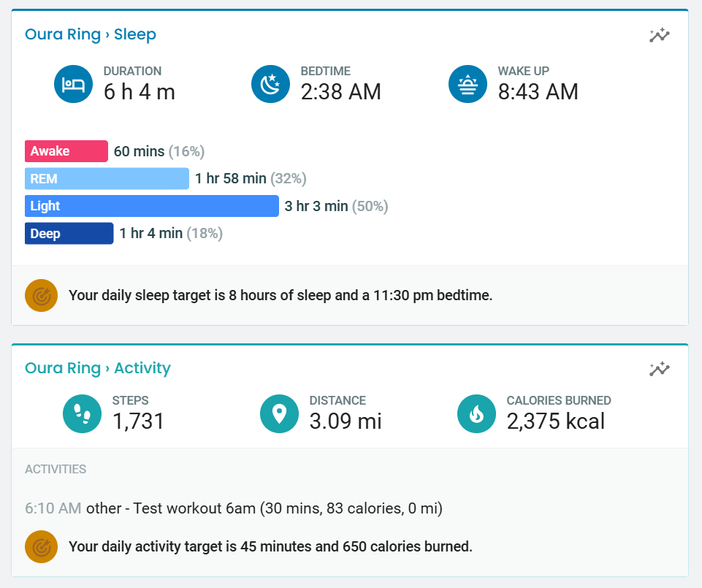The height and width of the screenshot is (588, 702).
Task: Switch to the Activities section header
Action: click(56, 469)
